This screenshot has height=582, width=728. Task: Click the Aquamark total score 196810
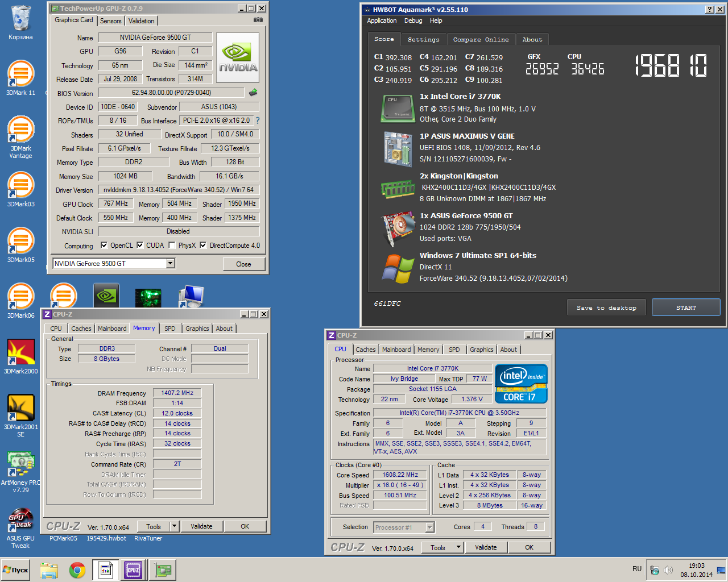click(x=671, y=65)
